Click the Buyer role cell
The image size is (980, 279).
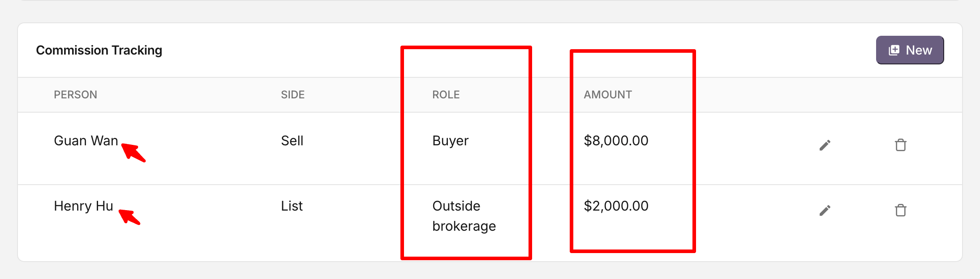[x=450, y=141]
